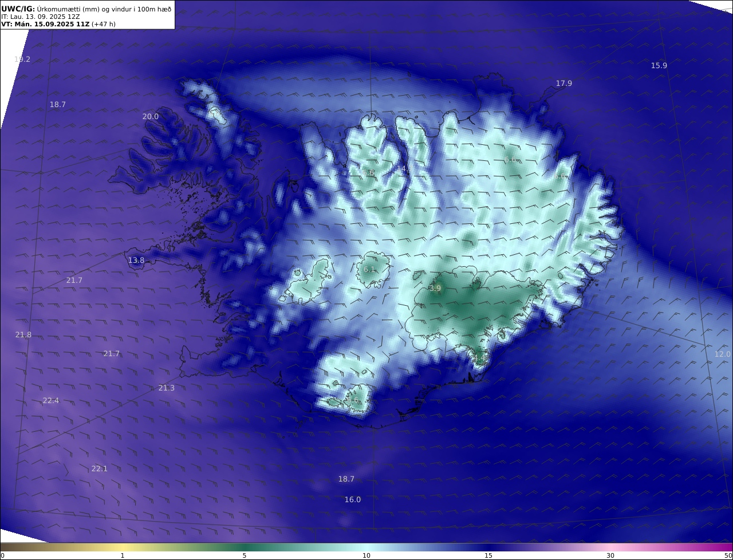Image resolution: width=733 pixels, height=560 pixels.
Task: Click the 6.1 value on the glacier
Action: click(369, 269)
